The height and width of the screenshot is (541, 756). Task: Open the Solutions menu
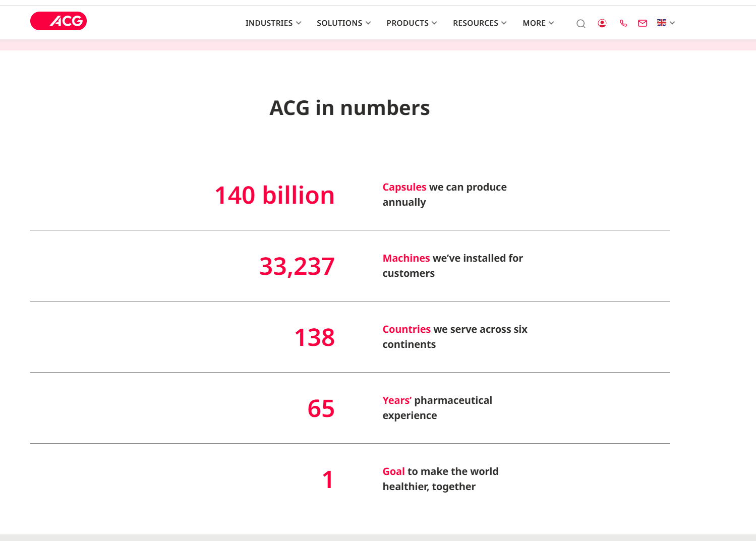pos(339,23)
